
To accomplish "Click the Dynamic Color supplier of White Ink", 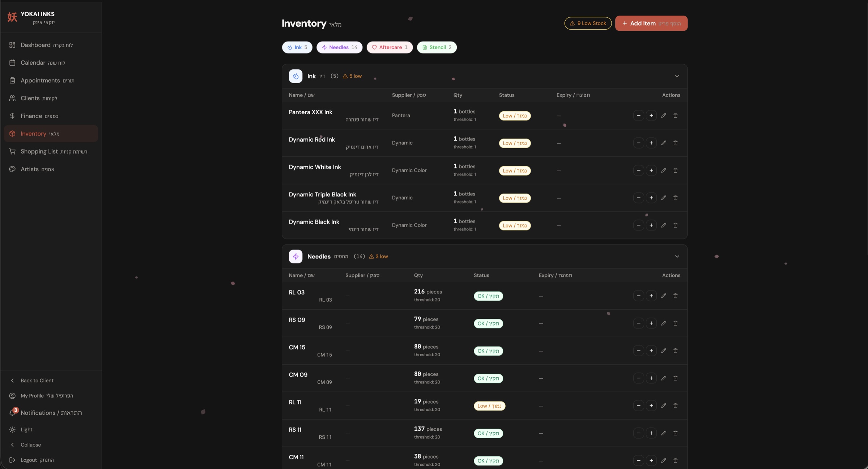I will 409,171.
